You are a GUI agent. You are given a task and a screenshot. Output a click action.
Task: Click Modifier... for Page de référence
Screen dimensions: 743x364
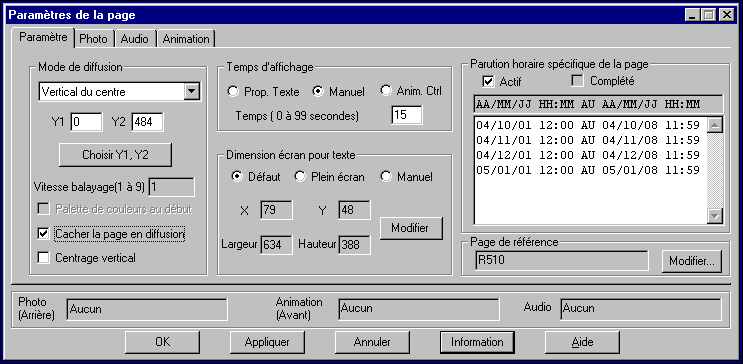click(692, 262)
